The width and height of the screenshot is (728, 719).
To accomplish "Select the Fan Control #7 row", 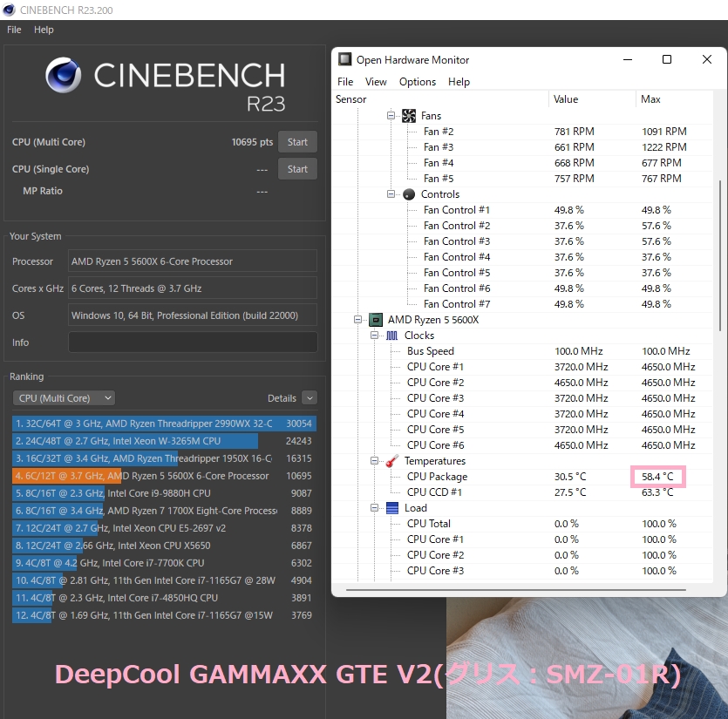I will tap(523, 304).
